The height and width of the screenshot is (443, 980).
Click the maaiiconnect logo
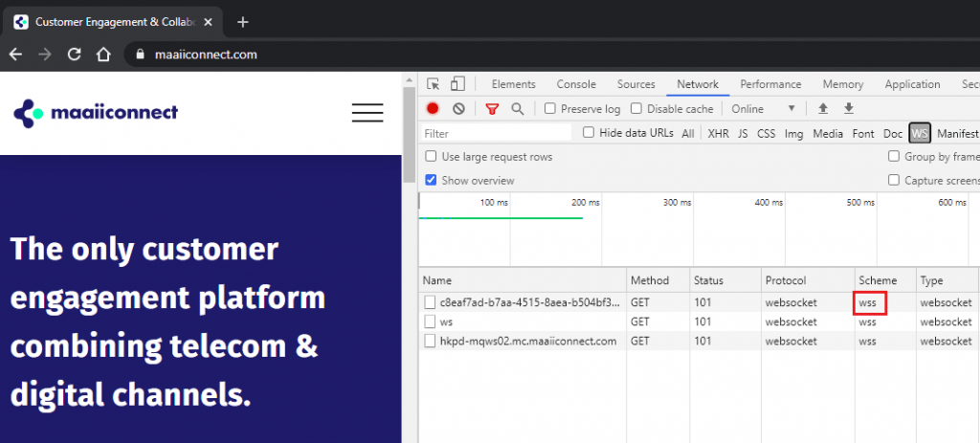[96, 113]
